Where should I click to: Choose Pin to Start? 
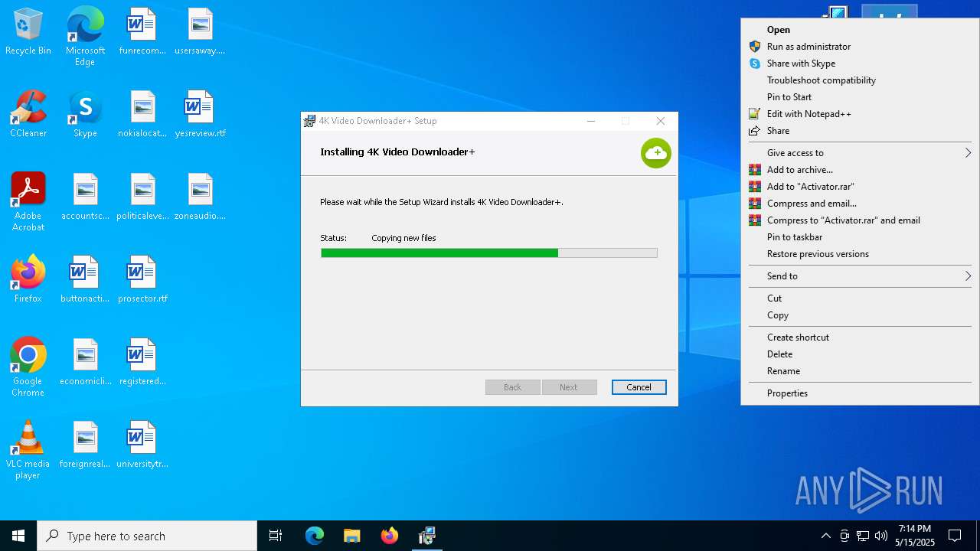[x=860, y=97]
